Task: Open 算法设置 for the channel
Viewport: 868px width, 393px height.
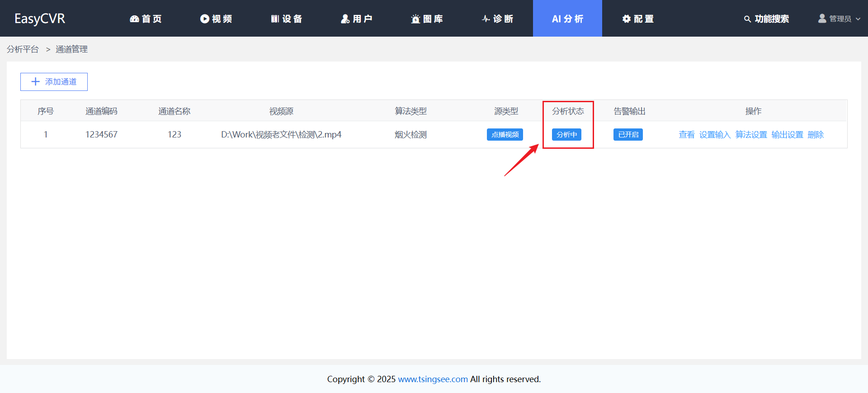Action: (751, 135)
